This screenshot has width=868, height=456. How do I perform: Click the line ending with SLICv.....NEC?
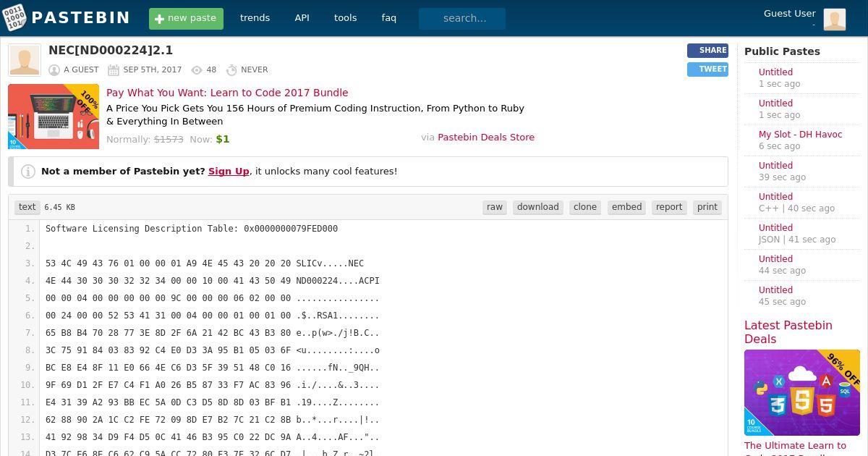(x=205, y=263)
